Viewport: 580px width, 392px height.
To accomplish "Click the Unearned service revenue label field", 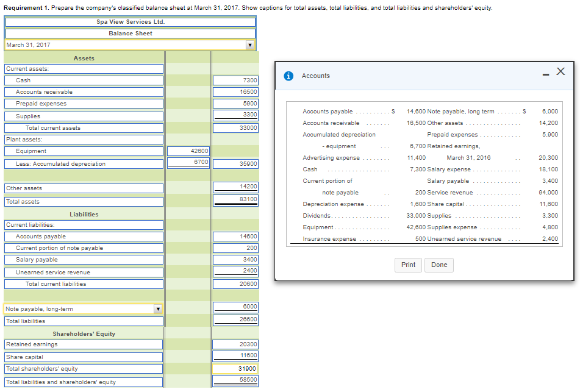I will click(84, 272).
